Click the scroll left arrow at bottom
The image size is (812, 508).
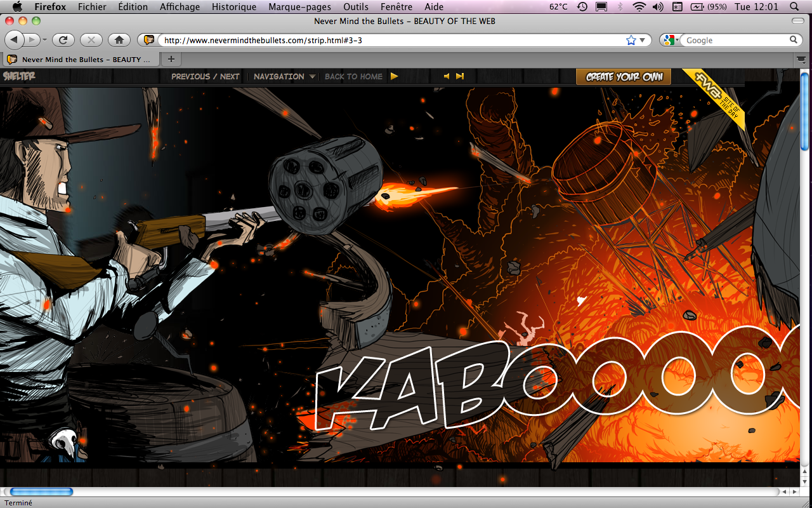785,491
